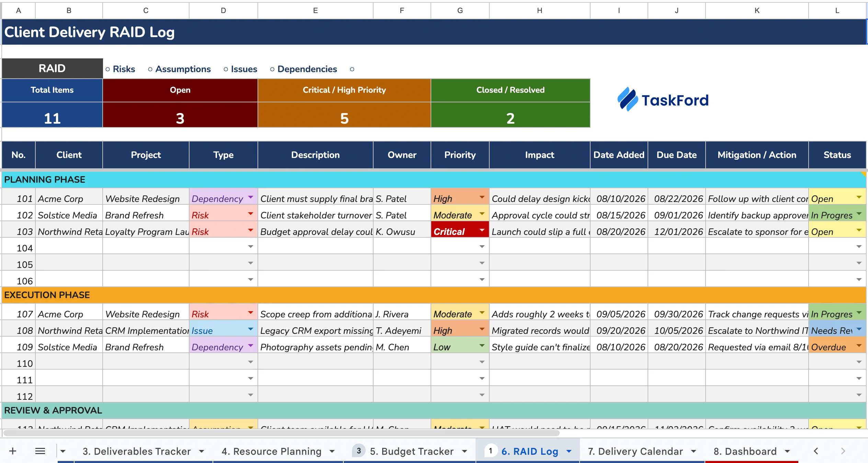868x463 pixels.
Task: Select the Dependencies filter option
Action: pos(304,69)
